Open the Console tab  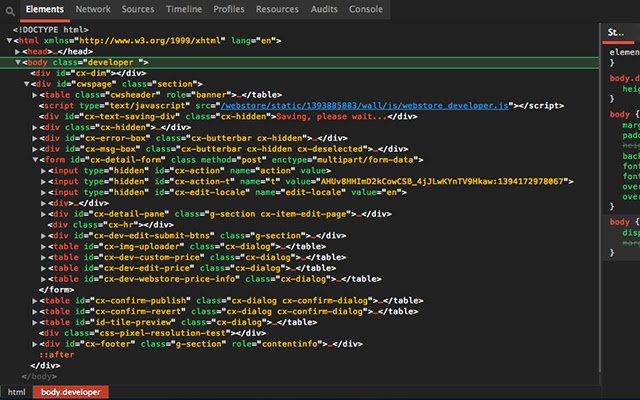pyautogui.click(x=366, y=9)
